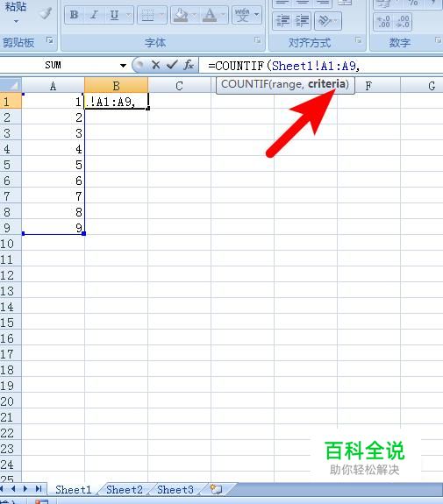This screenshot has height=504, width=443.
Task: Apply the font color A
Action: point(210,15)
